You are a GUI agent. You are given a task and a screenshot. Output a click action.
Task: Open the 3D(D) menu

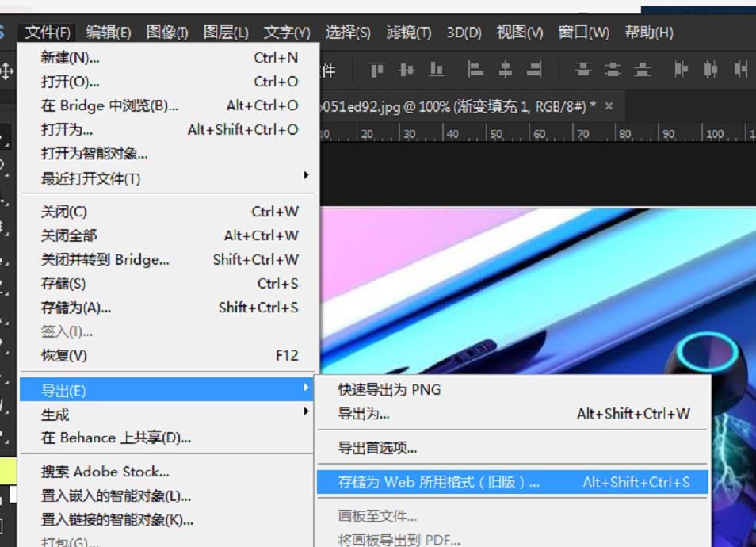tap(464, 33)
